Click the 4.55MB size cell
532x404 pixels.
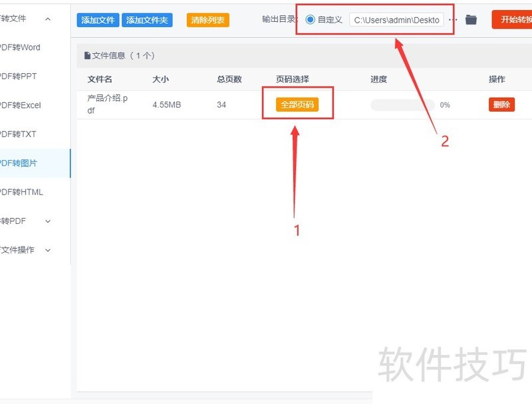coord(167,105)
